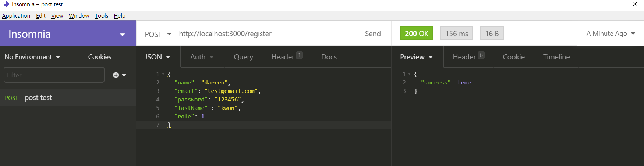
Task: Switch to the request Header tab
Action: tap(287, 56)
